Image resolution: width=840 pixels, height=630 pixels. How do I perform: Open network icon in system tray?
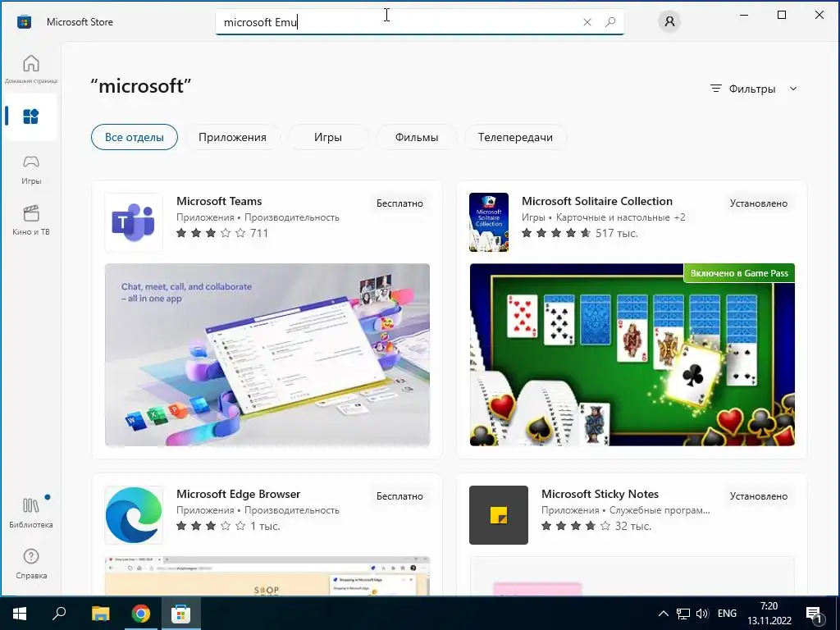[683, 614]
